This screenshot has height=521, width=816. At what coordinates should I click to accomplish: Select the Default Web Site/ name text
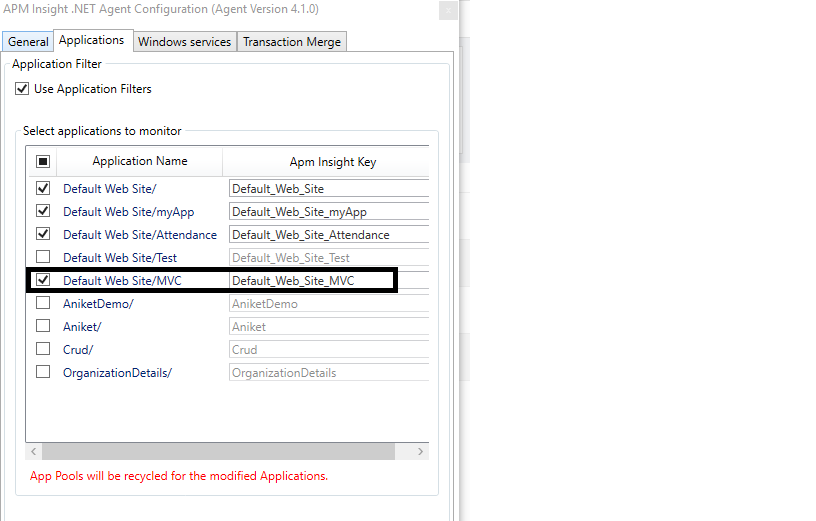pyautogui.click(x=110, y=188)
